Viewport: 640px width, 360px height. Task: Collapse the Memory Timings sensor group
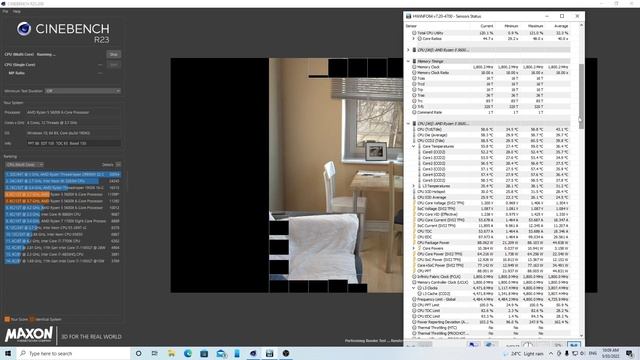pos(408,61)
